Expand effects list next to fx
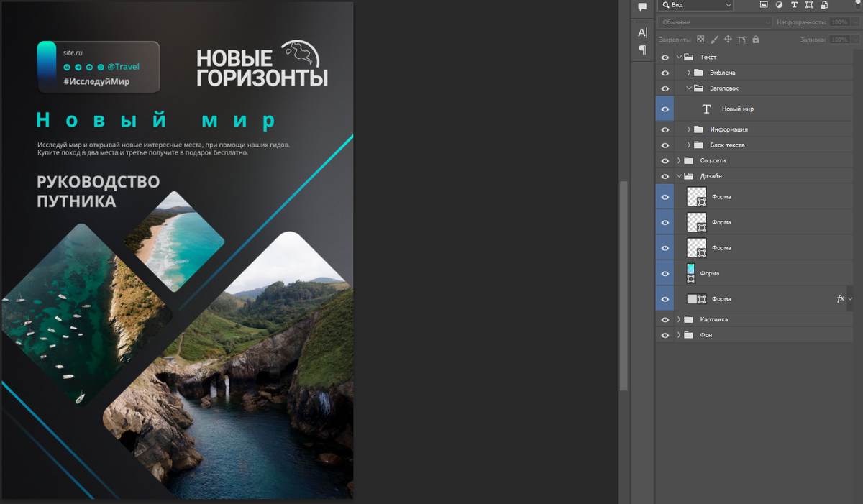Image resolution: width=863 pixels, height=504 pixels. click(851, 298)
